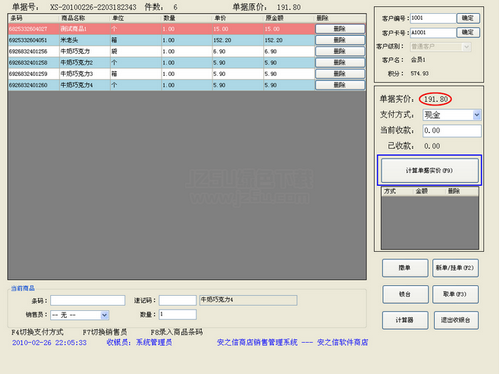The image size is (500, 374).
Task: Select the 米老头 name cell
Action: 85,40
